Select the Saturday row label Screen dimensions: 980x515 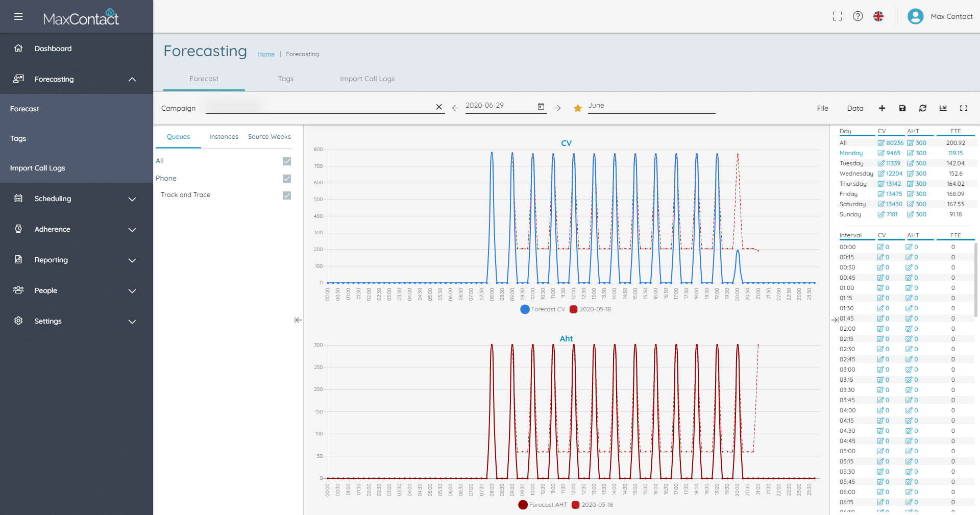tap(852, 204)
